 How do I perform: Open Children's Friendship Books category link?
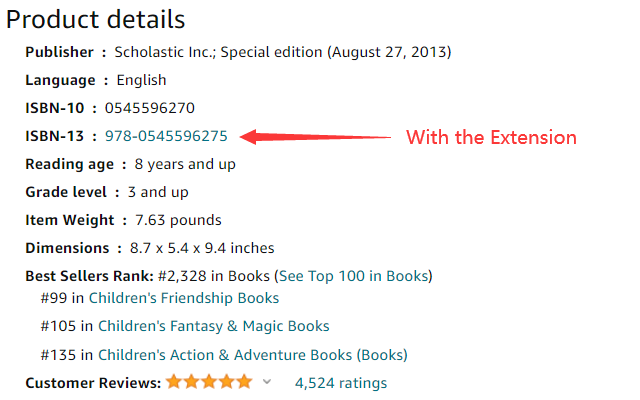point(183,298)
